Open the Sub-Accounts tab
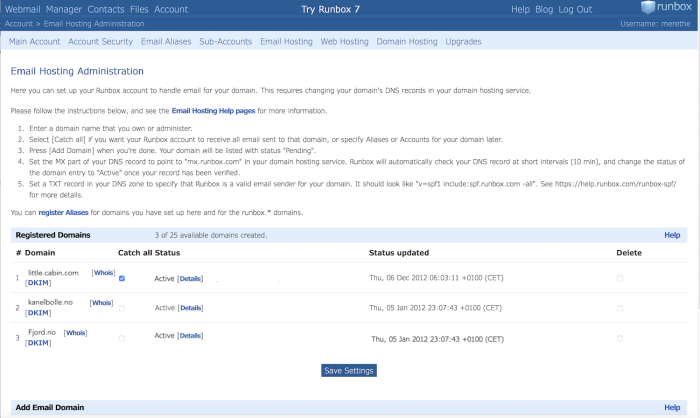Viewport: 700px width, 418px height. 225,42
